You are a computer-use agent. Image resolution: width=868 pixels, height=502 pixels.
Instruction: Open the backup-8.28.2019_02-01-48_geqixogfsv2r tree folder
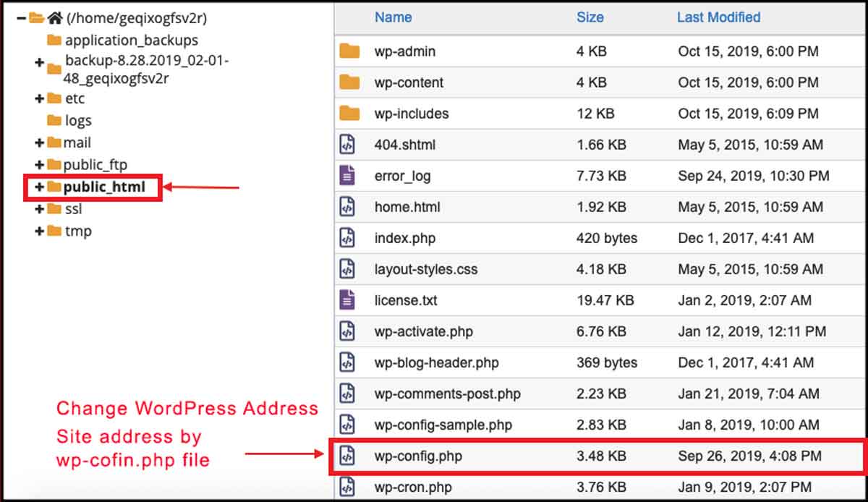click(x=147, y=69)
